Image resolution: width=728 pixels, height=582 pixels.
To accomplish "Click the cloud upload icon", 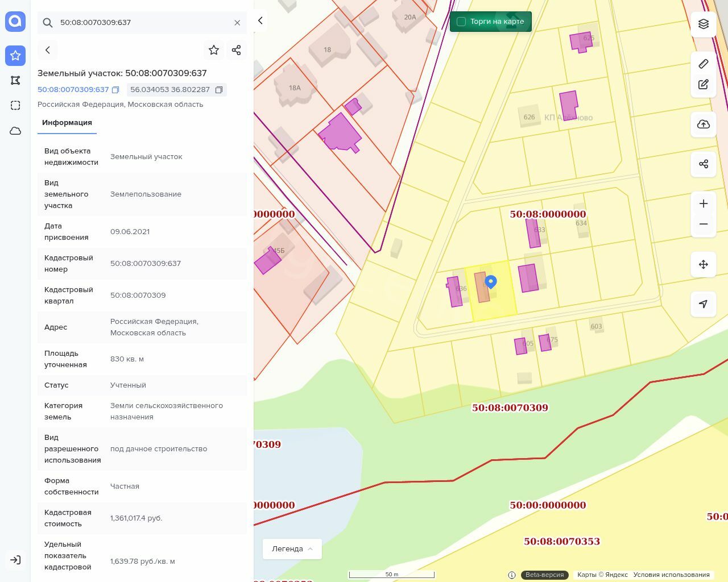I will [x=704, y=124].
